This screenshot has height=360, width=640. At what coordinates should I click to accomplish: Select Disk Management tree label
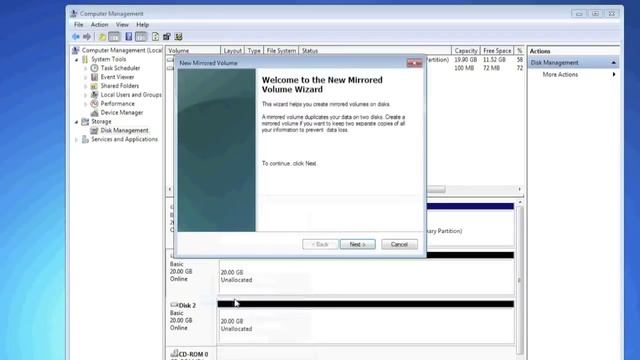pos(124,131)
